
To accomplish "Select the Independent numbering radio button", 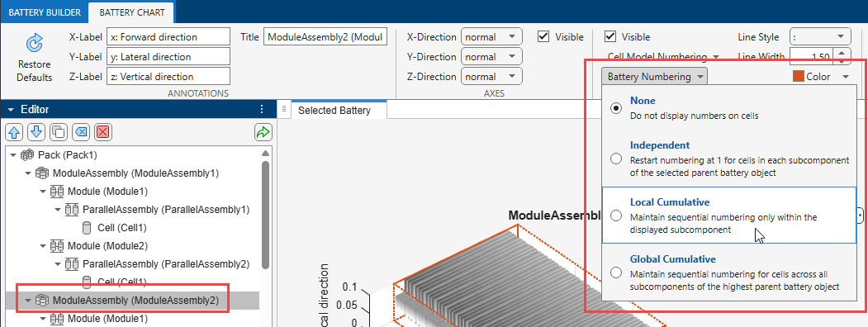I will coord(615,159).
